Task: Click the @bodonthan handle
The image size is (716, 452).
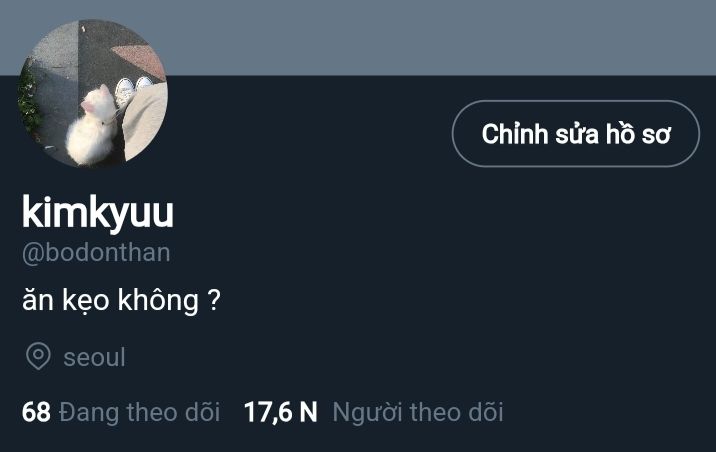Action: 96,252
